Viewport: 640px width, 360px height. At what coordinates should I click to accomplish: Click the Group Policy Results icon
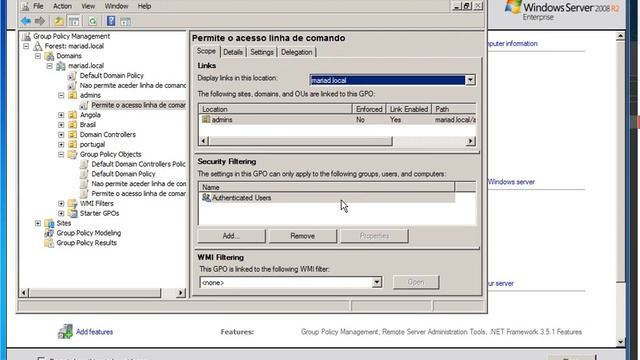(x=49, y=243)
